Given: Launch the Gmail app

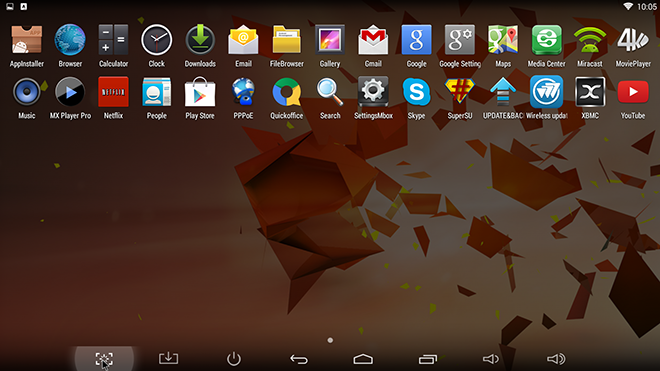Looking at the screenshot, I should point(373,40).
